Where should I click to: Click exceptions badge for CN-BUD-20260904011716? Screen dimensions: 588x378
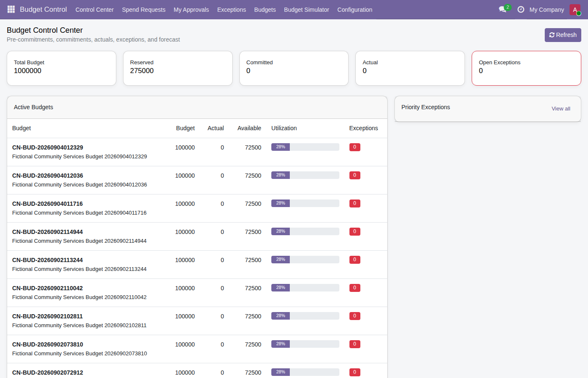click(355, 203)
